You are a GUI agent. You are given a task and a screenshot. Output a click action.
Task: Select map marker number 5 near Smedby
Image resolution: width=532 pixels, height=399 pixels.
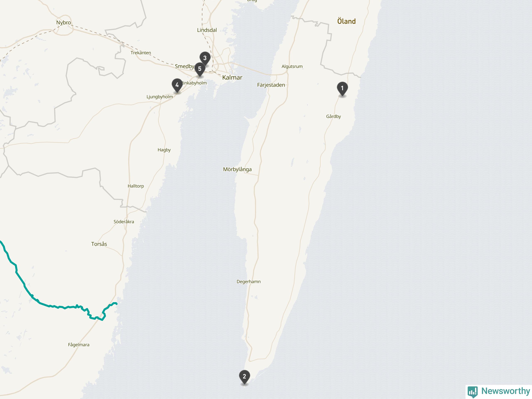coord(200,69)
